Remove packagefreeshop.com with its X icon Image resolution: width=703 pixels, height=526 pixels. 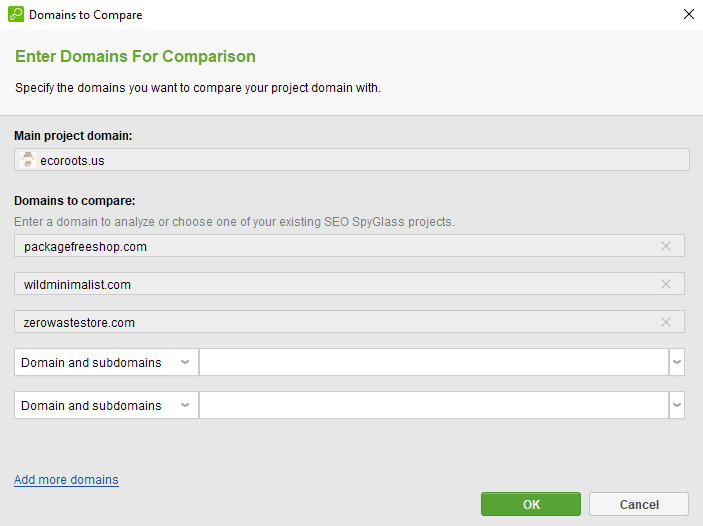(x=666, y=246)
